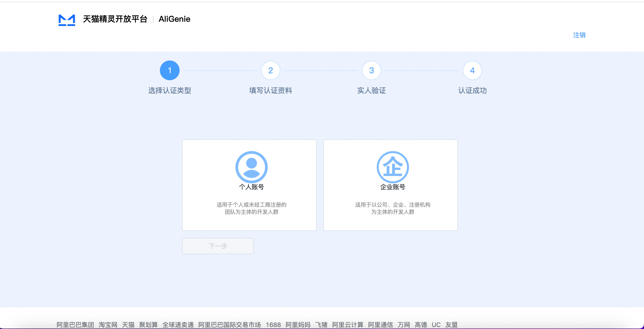Open the 阿里妈妈 footer link
The height and width of the screenshot is (329, 644).
coord(298,325)
